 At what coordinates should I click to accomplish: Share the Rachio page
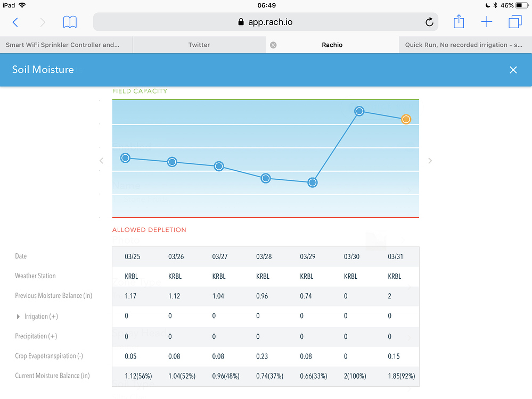(x=459, y=22)
